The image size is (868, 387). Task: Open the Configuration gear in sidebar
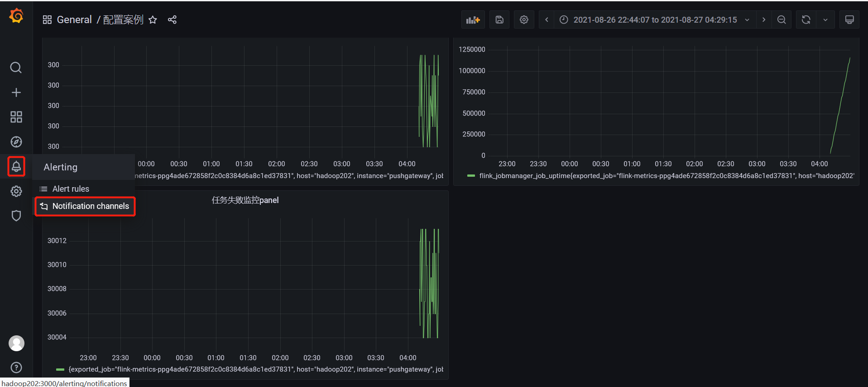coord(16,191)
